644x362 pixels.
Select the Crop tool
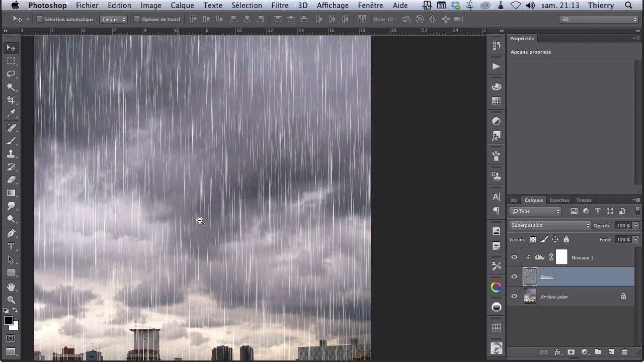[11, 100]
